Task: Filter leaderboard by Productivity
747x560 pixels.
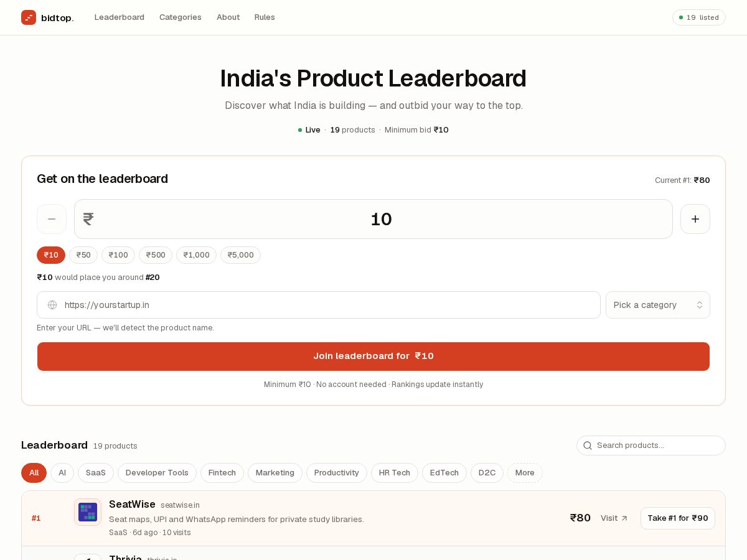Action: [337, 473]
